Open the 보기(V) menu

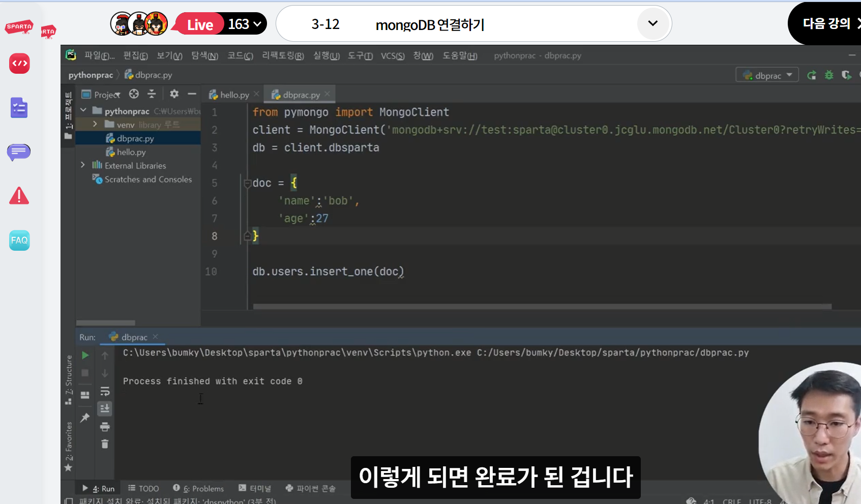click(x=169, y=55)
